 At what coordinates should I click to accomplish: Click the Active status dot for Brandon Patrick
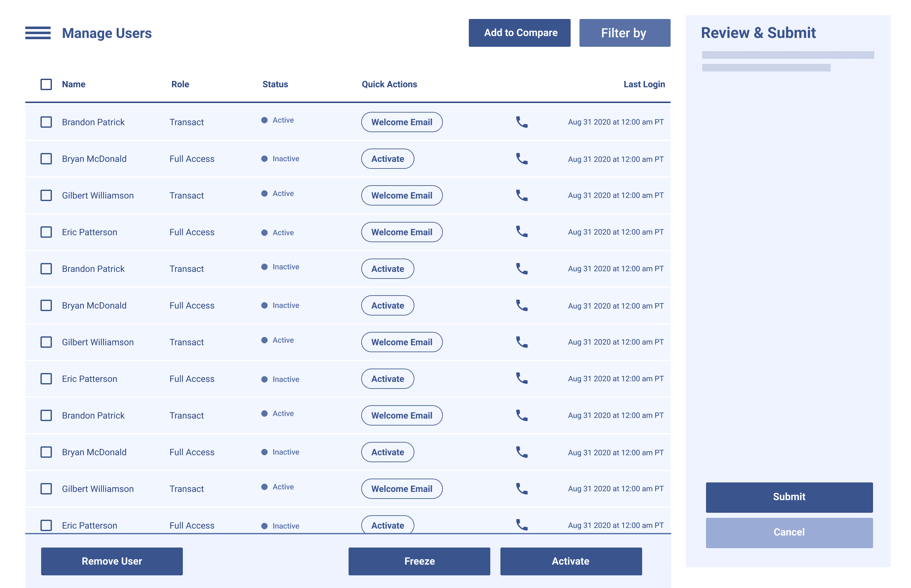264,120
